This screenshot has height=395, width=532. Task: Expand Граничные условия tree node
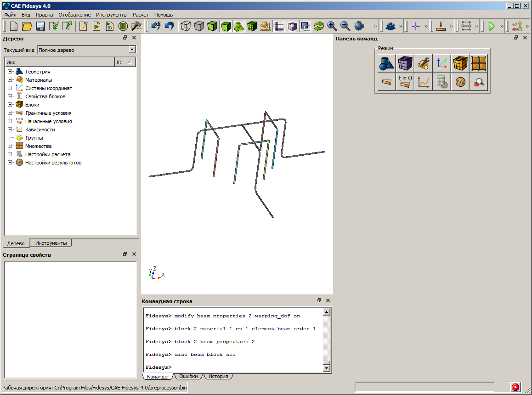coord(10,113)
